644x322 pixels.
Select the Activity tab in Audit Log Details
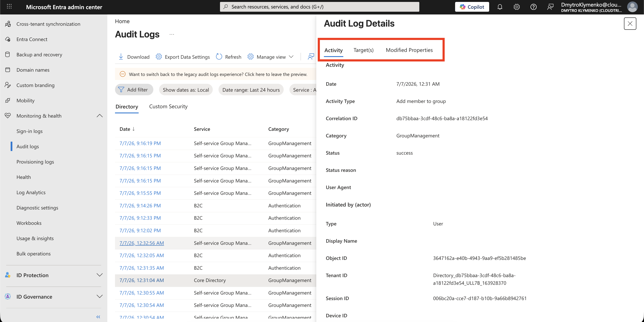click(333, 50)
